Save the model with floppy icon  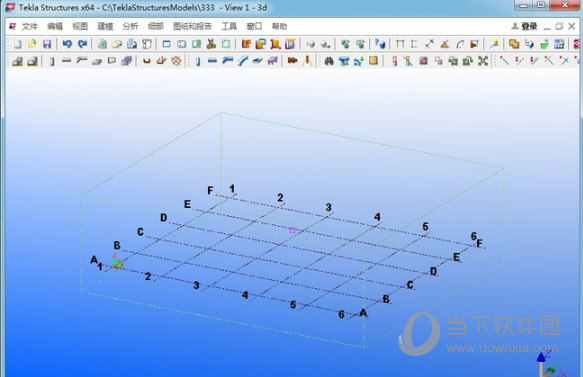pyautogui.click(x=47, y=44)
